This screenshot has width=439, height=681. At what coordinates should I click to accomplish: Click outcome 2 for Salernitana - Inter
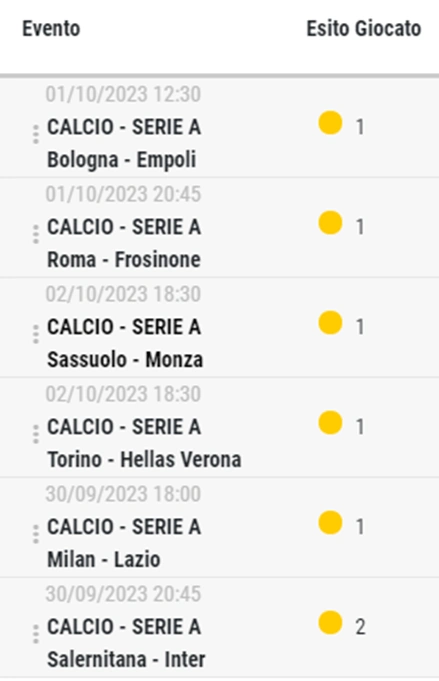(360, 627)
